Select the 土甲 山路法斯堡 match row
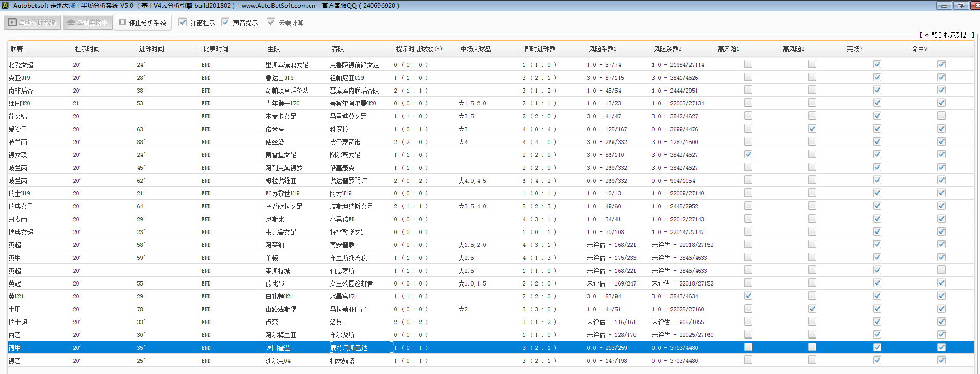980x374 pixels. click(x=281, y=309)
